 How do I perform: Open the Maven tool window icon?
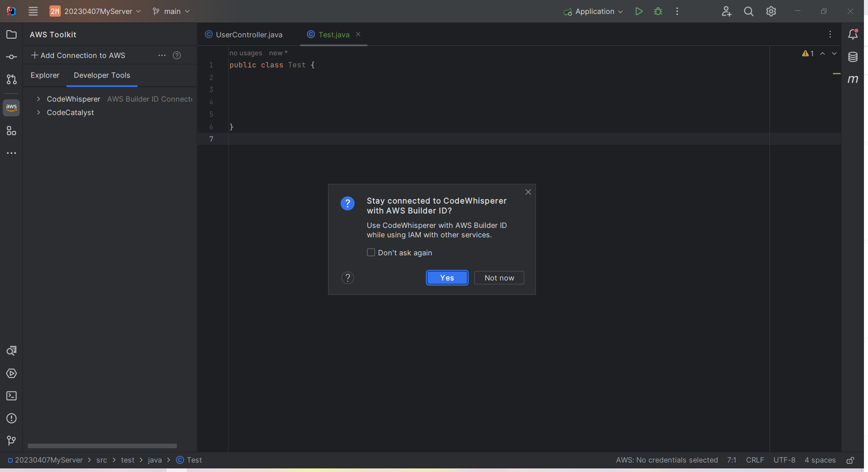coord(853,80)
